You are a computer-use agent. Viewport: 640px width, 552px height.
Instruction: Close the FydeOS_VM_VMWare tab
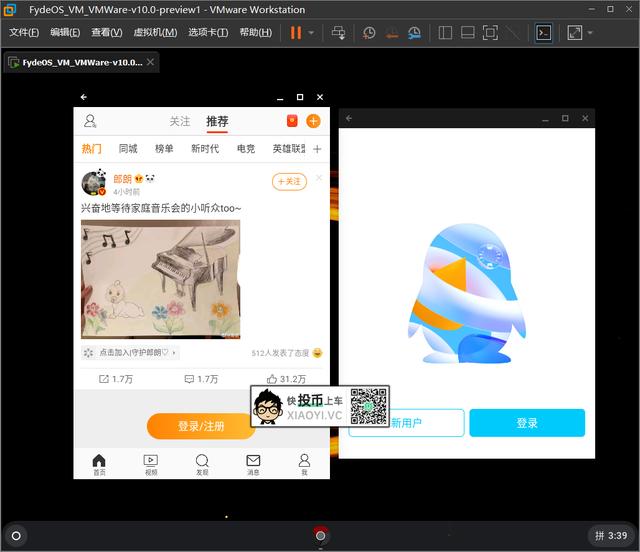(x=151, y=62)
